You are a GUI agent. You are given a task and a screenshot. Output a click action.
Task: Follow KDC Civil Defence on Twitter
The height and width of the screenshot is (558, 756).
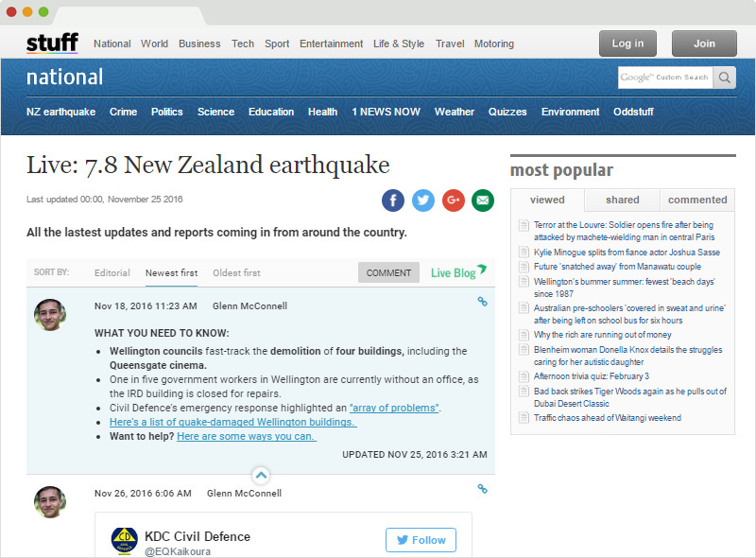pyautogui.click(x=421, y=540)
